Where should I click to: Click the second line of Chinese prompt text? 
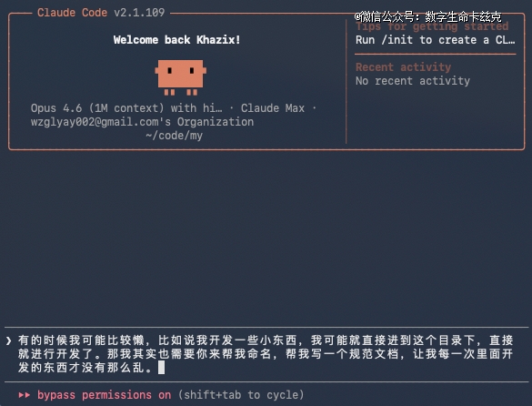266,354
